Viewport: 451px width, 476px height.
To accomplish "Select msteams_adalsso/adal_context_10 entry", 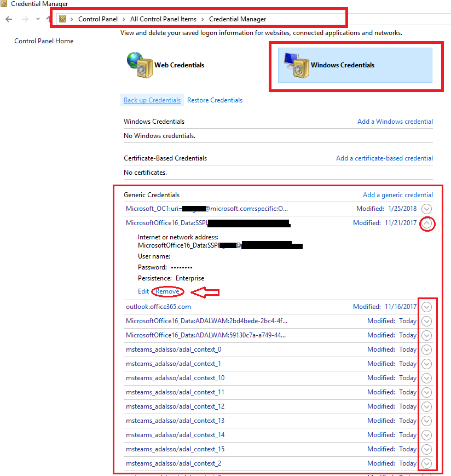I will (x=175, y=378).
